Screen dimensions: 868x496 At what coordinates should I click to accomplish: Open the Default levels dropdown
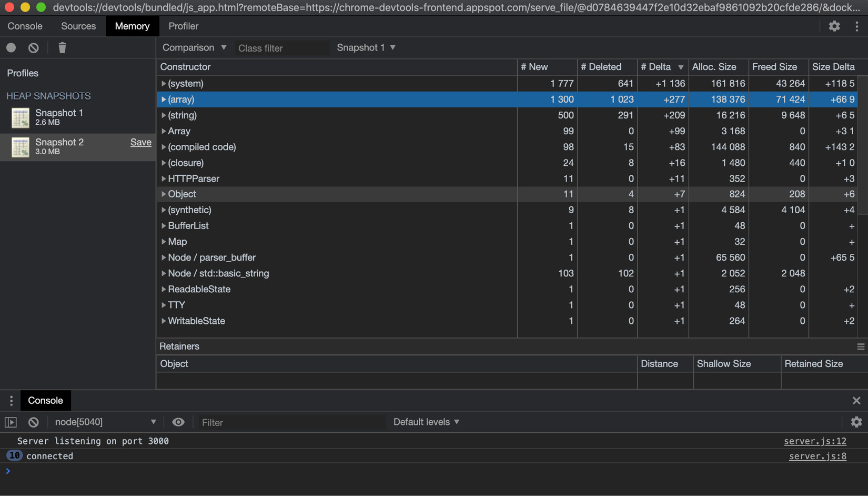[425, 422]
